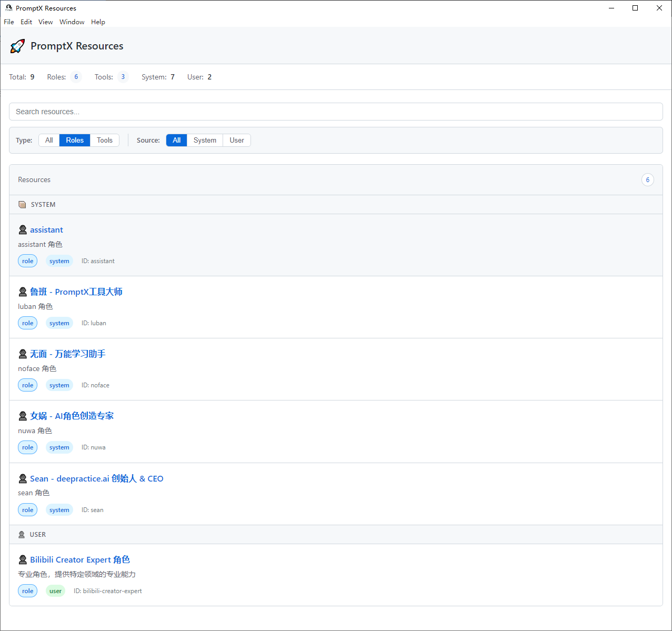This screenshot has width=672, height=631.
Task: Click role tag on assistant row
Action: pyautogui.click(x=28, y=261)
